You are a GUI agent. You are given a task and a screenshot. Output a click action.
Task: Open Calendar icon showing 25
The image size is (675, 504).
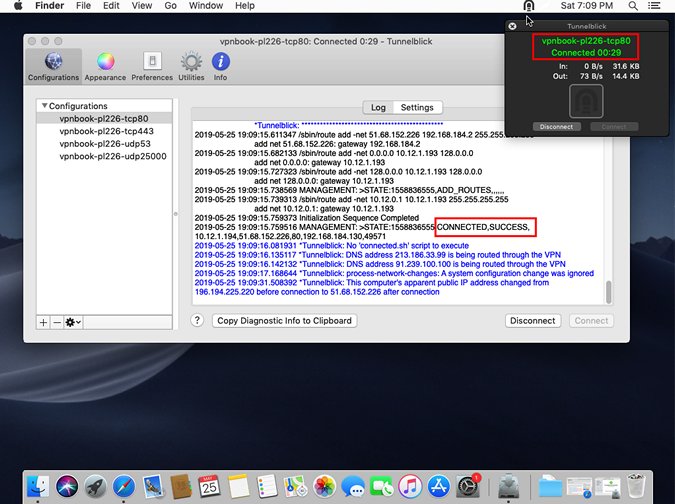(209, 487)
